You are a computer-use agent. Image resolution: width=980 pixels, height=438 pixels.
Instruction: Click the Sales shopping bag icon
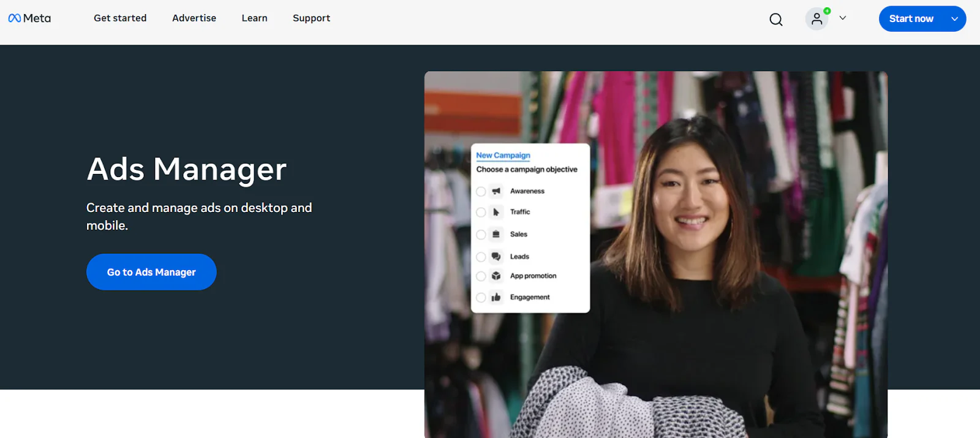[496, 234]
